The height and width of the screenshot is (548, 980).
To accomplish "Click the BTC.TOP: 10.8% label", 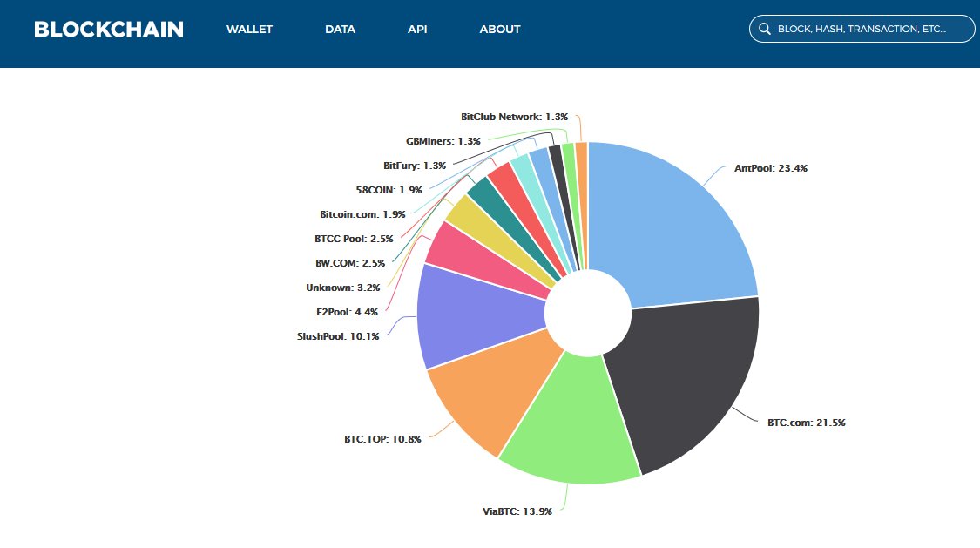I will tap(382, 439).
